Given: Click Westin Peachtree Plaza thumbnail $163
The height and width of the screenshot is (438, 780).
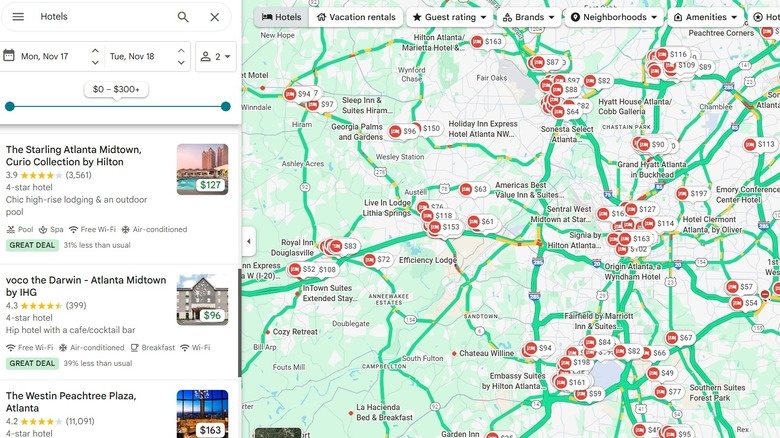Looking at the screenshot, I should pos(202,414).
